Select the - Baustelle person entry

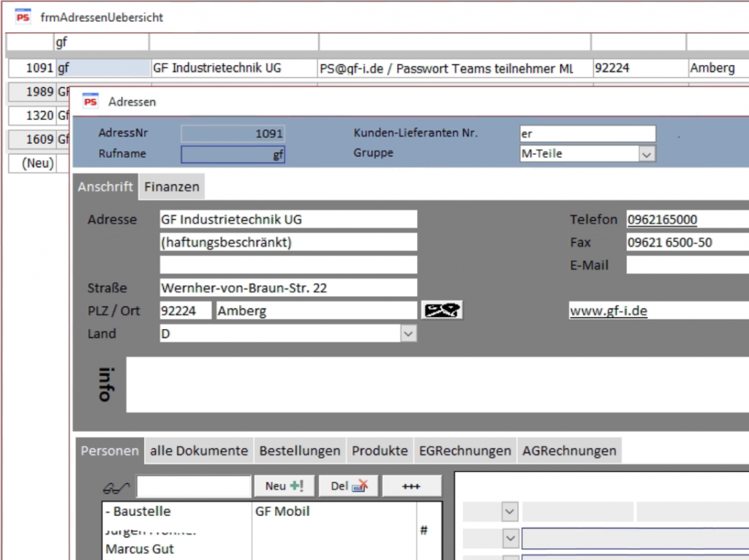pyautogui.click(x=138, y=511)
